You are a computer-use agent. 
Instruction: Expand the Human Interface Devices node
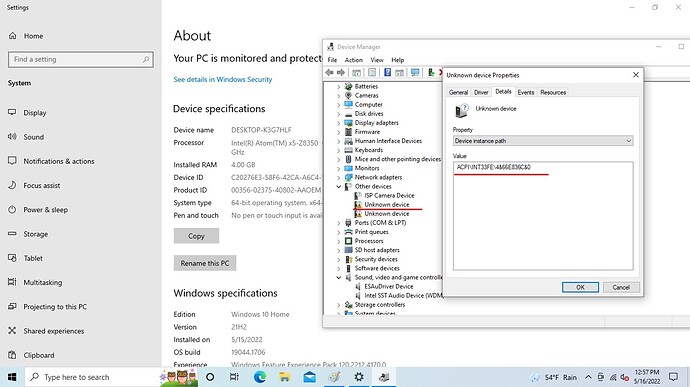click(338, 141)
